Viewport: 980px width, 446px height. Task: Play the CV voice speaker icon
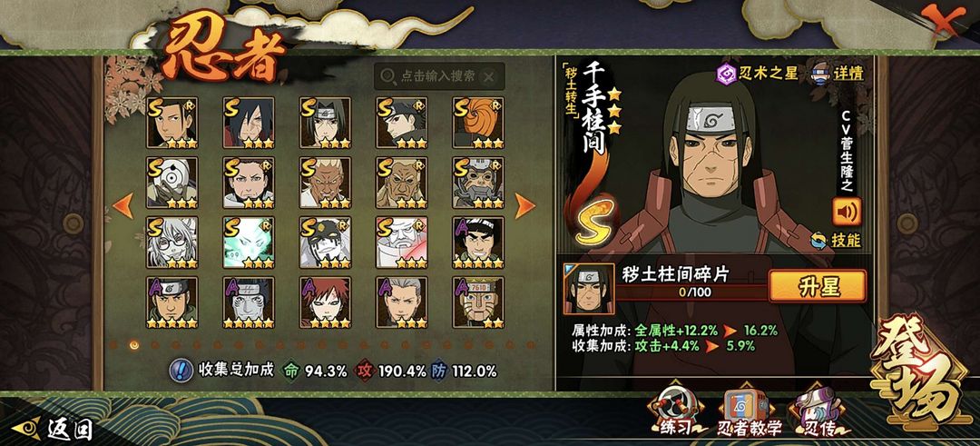(x=847, y=211)
